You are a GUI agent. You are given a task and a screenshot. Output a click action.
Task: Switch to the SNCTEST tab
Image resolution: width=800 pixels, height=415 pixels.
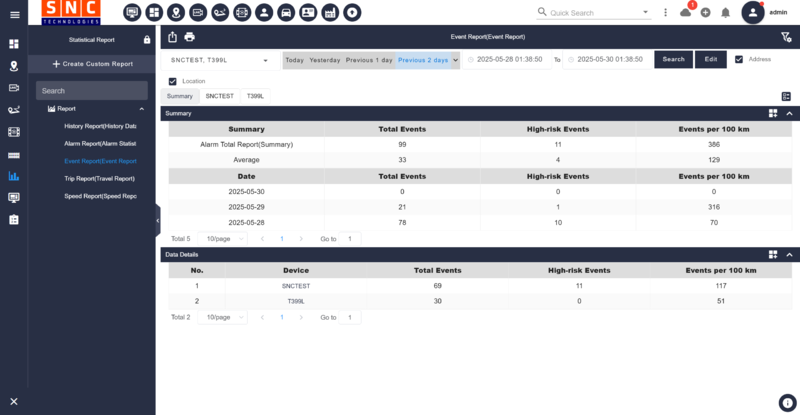(219, 96)
